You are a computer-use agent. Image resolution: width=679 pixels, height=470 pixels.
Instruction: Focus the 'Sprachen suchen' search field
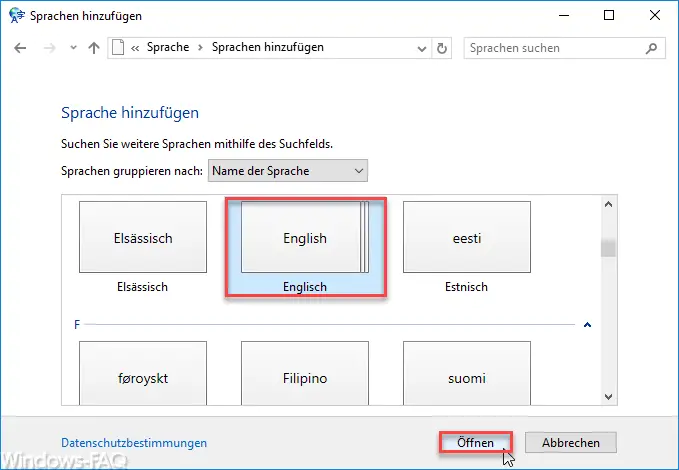[x=554, y=48]
